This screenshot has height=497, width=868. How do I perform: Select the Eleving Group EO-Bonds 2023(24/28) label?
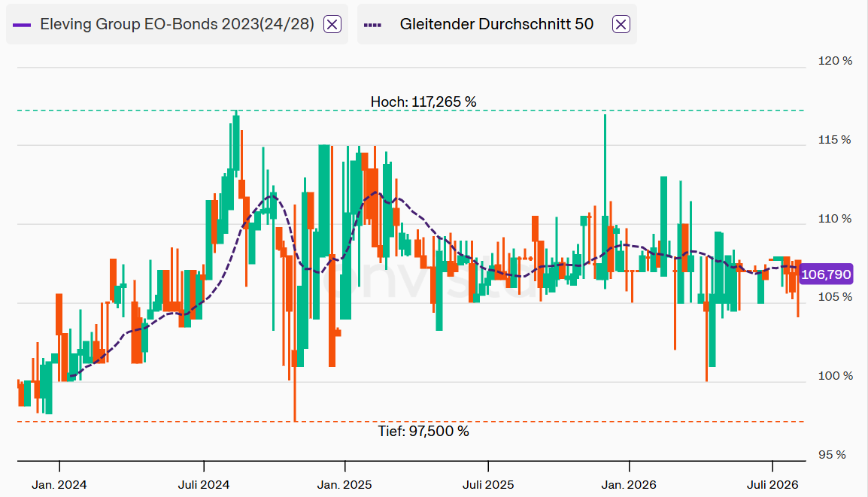(178, 24)
